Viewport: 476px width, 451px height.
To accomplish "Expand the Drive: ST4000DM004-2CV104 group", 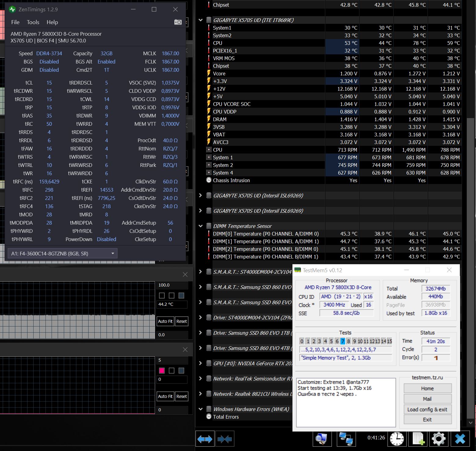I will pyautogui.click(x=201, y=318).
